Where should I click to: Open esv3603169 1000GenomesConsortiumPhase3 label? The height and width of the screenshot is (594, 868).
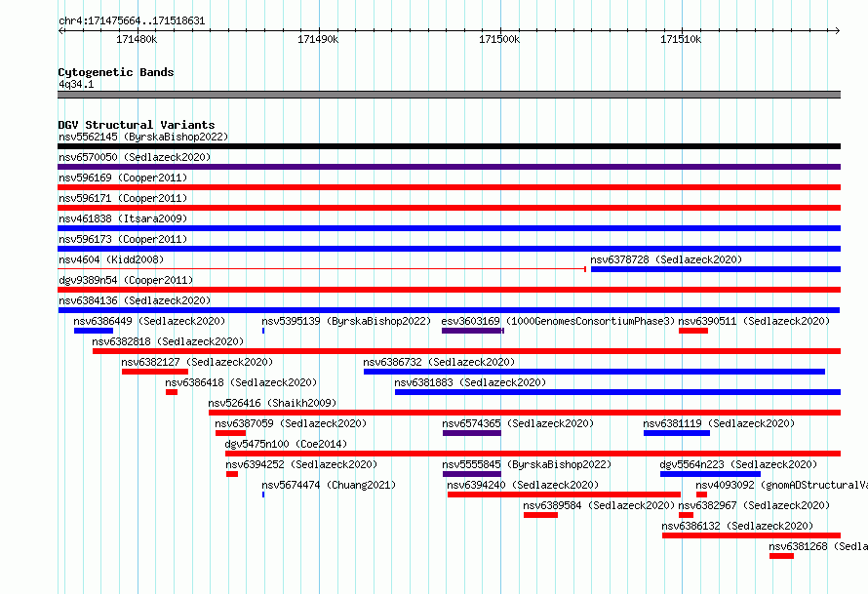(558, 321)
